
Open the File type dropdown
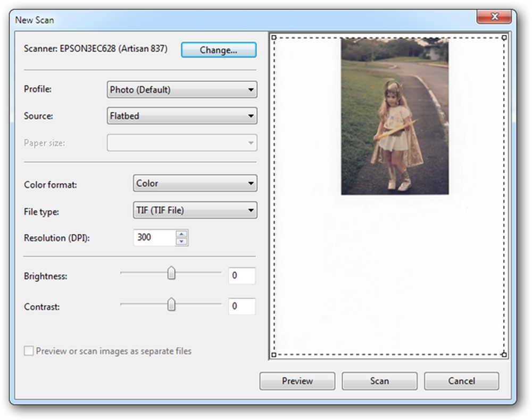[195, 210]
